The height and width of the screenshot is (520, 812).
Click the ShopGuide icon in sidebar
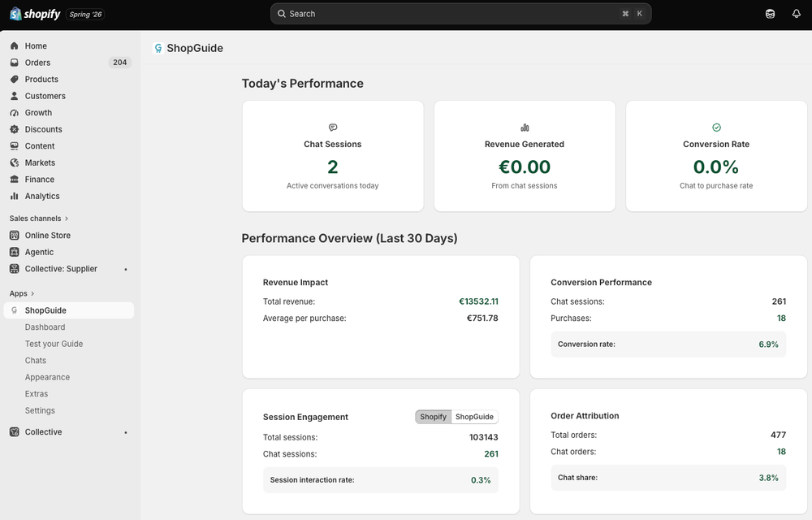15,310
